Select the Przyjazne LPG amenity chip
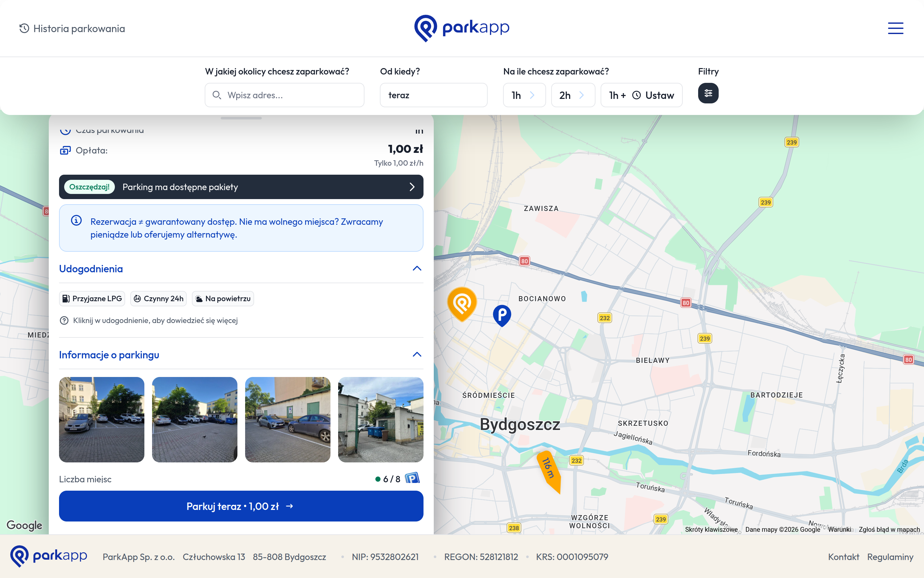Viewport: 924px width, 578px height. tap(92, 299)
